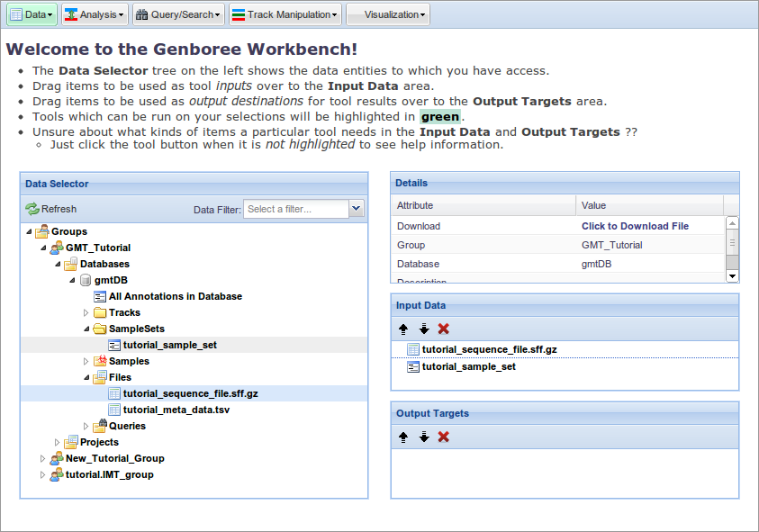Screen dimensions: 759x532
Task: Click the Projects folder icon
Action: pyautogui.click(x=71, y=442)
